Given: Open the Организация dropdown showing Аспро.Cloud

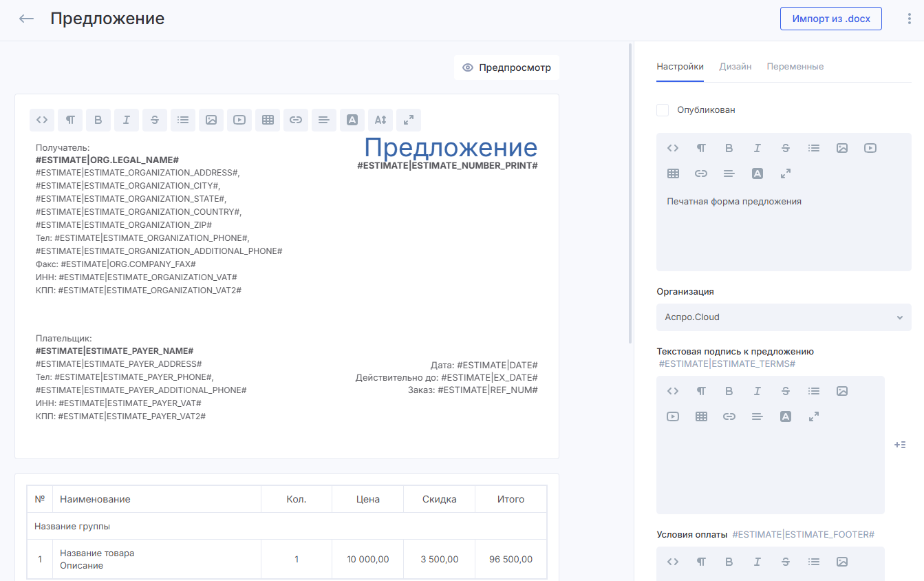Looking at the screenshot, I should (783, 317).
